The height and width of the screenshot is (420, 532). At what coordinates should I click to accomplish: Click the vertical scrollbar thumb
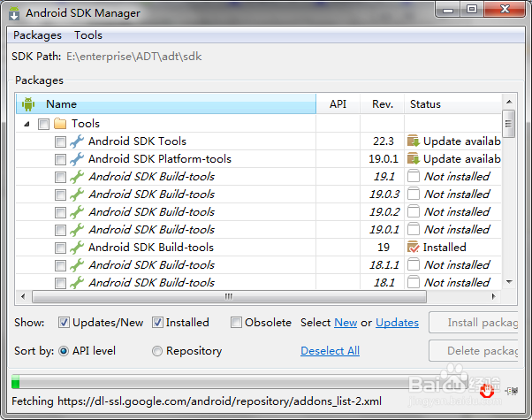(x=509, y=124)
